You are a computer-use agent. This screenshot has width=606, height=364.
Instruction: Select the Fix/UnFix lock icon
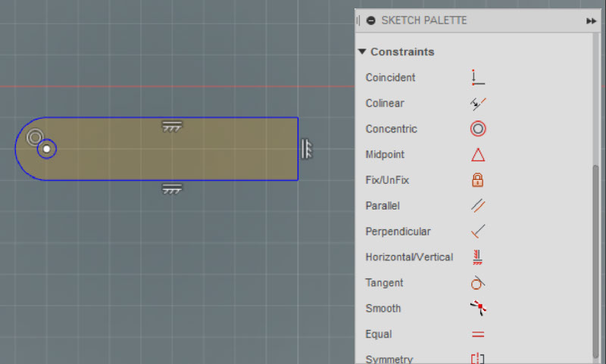[478, 180]
